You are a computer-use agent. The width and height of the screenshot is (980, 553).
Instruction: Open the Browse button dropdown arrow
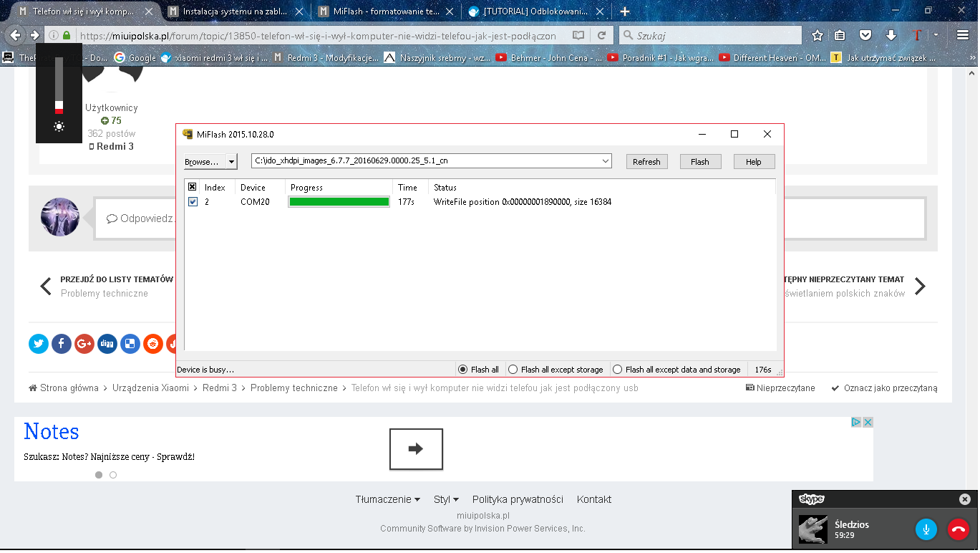[x=231, y=162]
